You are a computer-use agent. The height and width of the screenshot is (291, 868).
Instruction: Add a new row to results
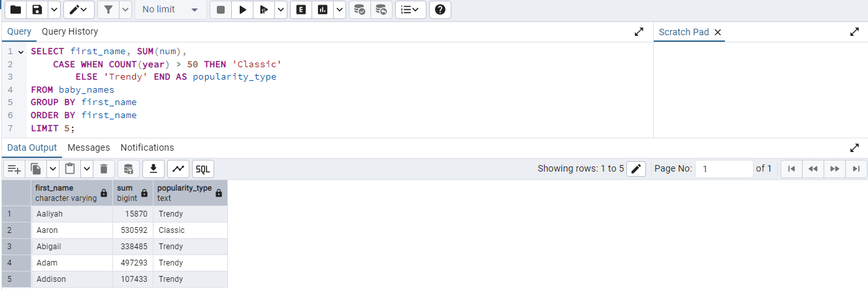(15, 169)
